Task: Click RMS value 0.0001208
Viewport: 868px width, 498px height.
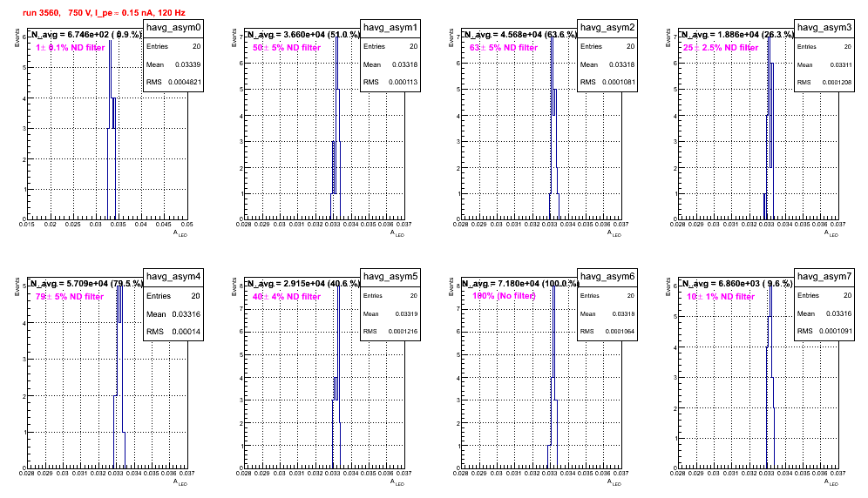Action: tap(837, 83)
